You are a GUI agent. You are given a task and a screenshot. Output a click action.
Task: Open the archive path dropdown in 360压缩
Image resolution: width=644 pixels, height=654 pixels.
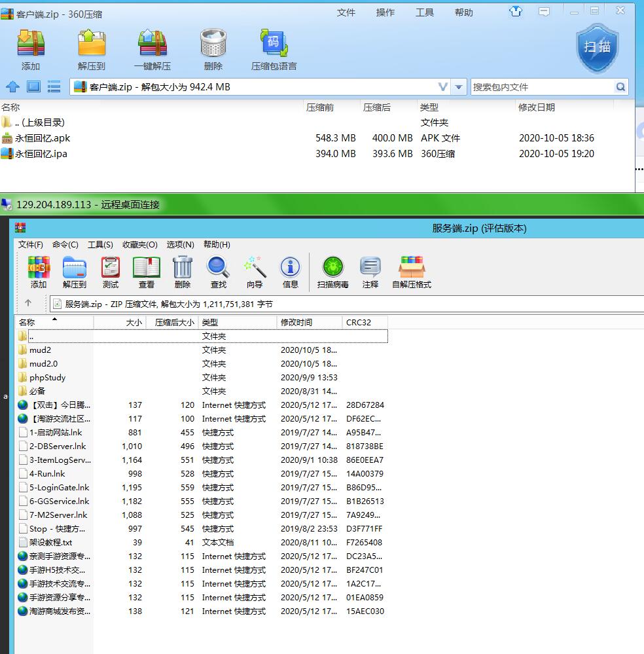pos(441,86)
